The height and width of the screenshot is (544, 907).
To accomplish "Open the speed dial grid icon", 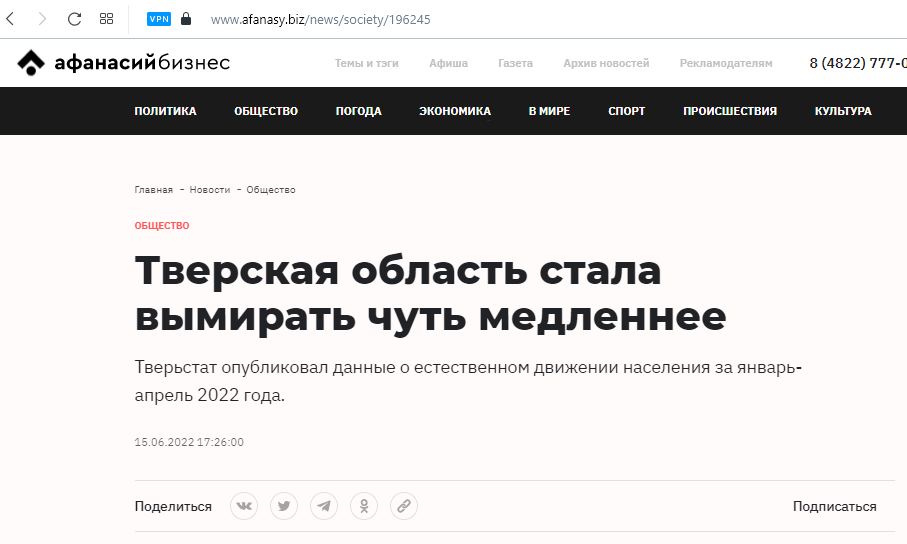I will 106,19.
